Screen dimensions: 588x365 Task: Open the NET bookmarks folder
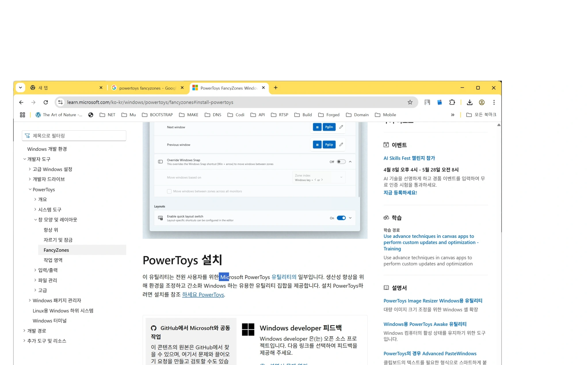107,114
